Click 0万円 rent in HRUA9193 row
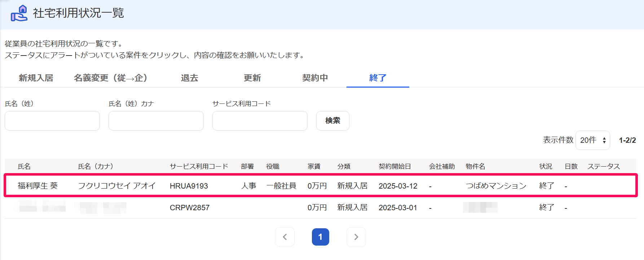 click(317, 186)
